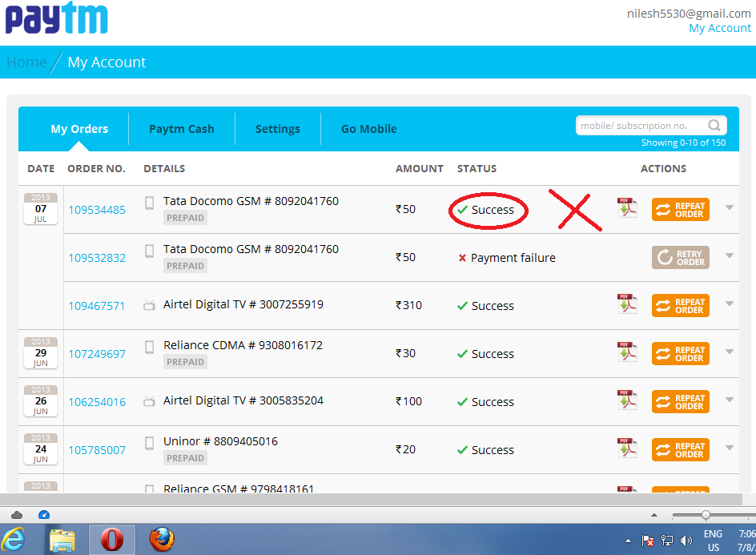The image size is (756, 555).
Task: Repeat order for Airtel Digital TV 3005835204
Action: point(680,401)
